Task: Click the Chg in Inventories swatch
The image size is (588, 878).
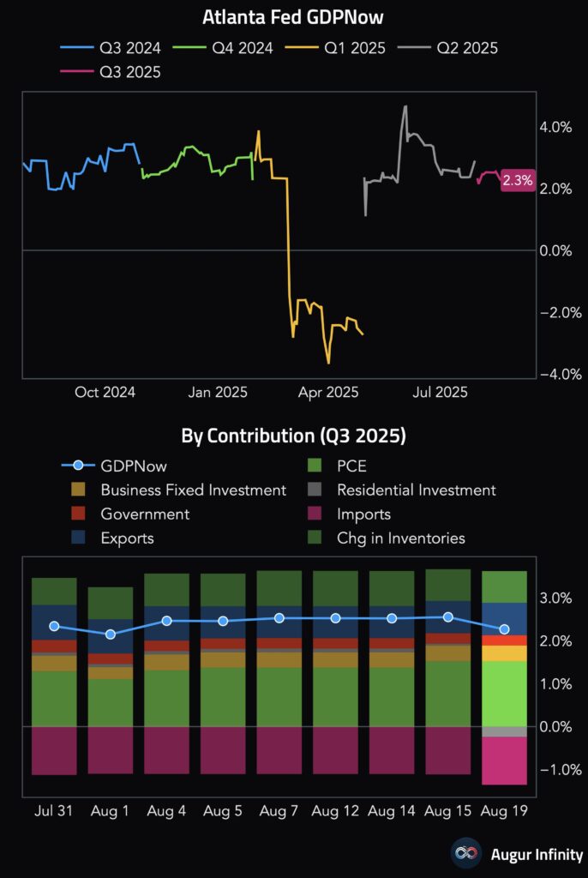Action: (315, 538)
